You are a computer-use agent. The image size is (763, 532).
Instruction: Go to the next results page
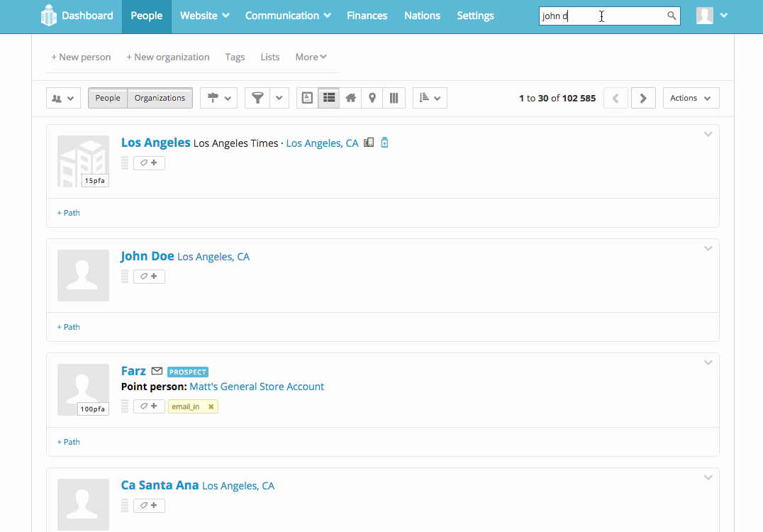pos(643,98)
